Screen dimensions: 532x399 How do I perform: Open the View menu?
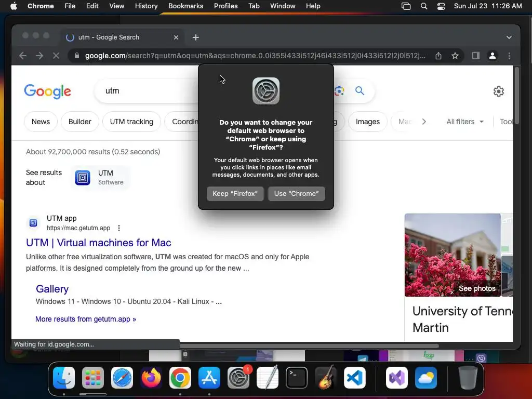point(116,6)
